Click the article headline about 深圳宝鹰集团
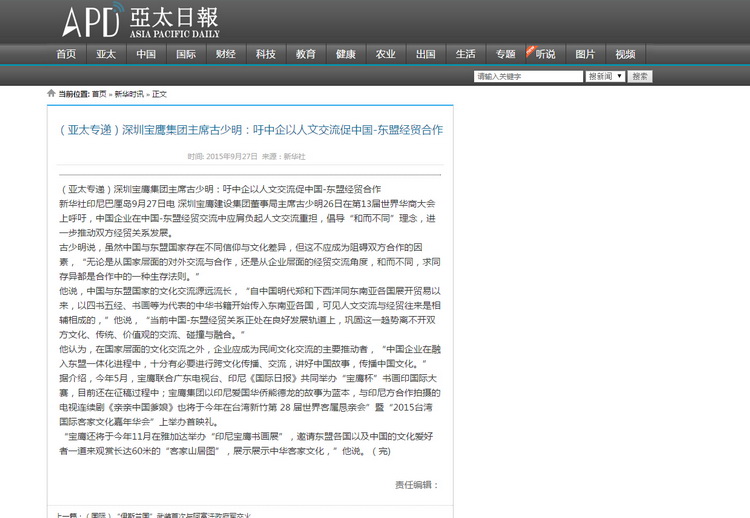The height and width of the screenshot is (518, 750). (x=250, y=130)
